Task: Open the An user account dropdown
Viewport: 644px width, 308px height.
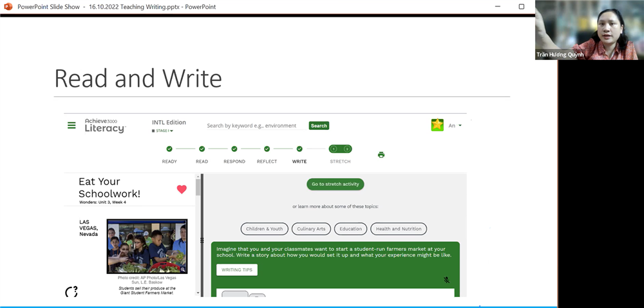Action: click(x=455, y=126)
